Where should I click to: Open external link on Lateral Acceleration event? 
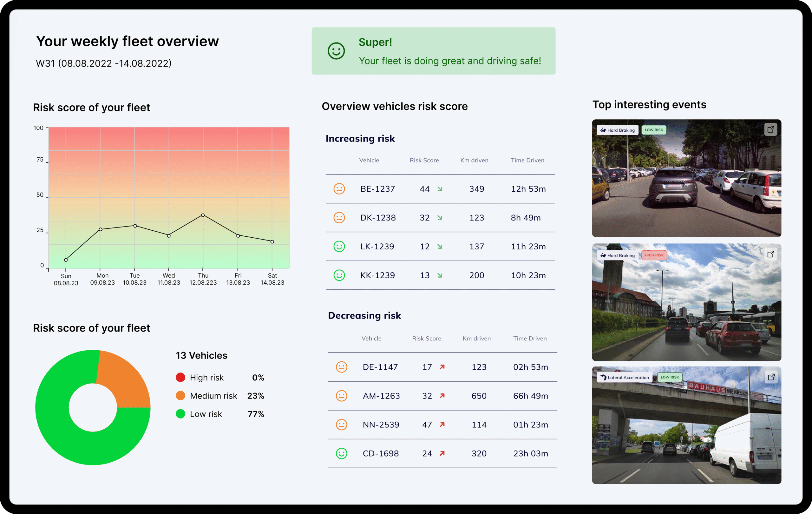(x=771, y=377)
